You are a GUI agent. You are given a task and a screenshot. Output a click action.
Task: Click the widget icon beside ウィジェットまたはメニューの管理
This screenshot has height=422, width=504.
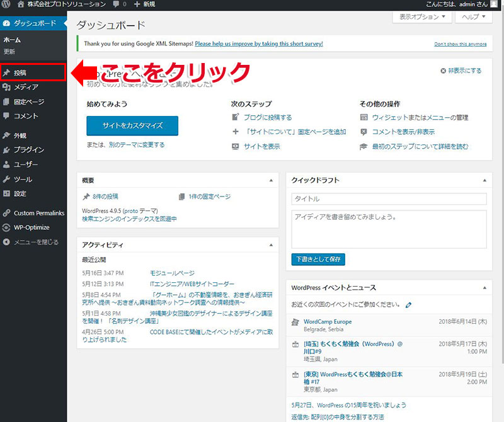[364, 117]
